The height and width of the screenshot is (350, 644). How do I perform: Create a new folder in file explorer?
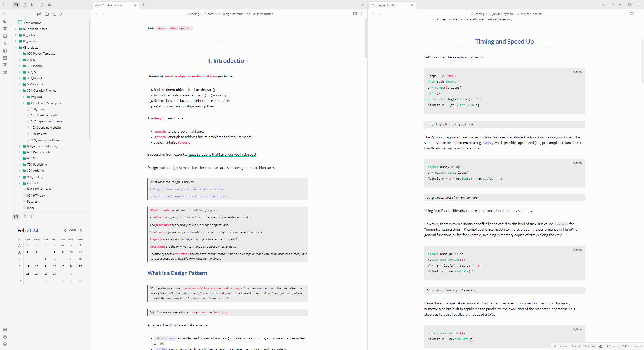click(47, 14)
